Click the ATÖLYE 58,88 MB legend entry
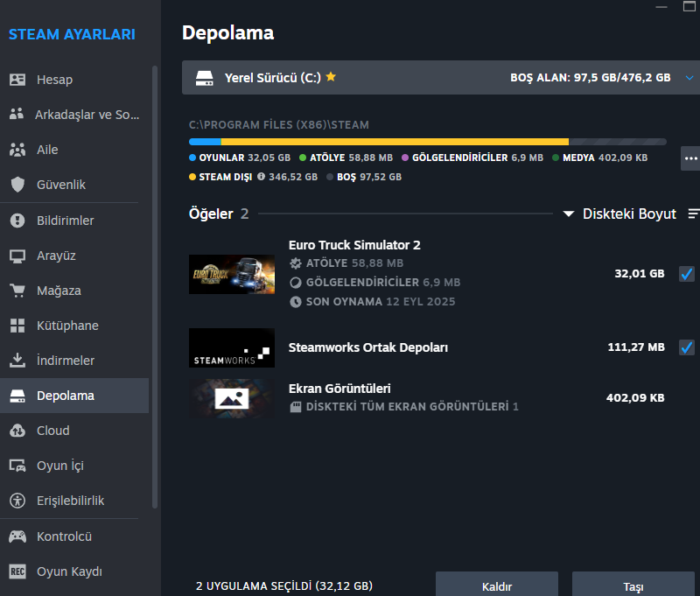The width and height of the screenshot is (700, 596). tap(346, 158)
